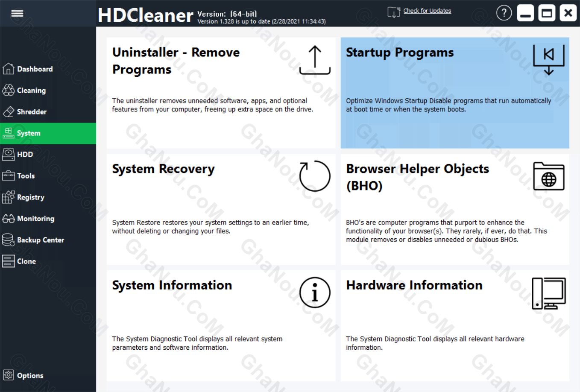580x392 pixels.
Task: Click the Cleaning sidebar icon
Action: [x=8, y=90]
